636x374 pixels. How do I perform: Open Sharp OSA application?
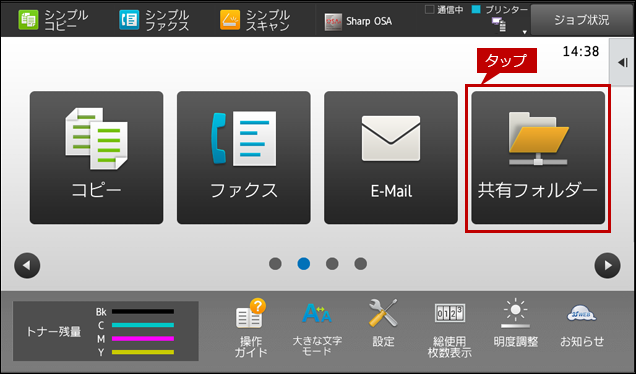[358, 21]
